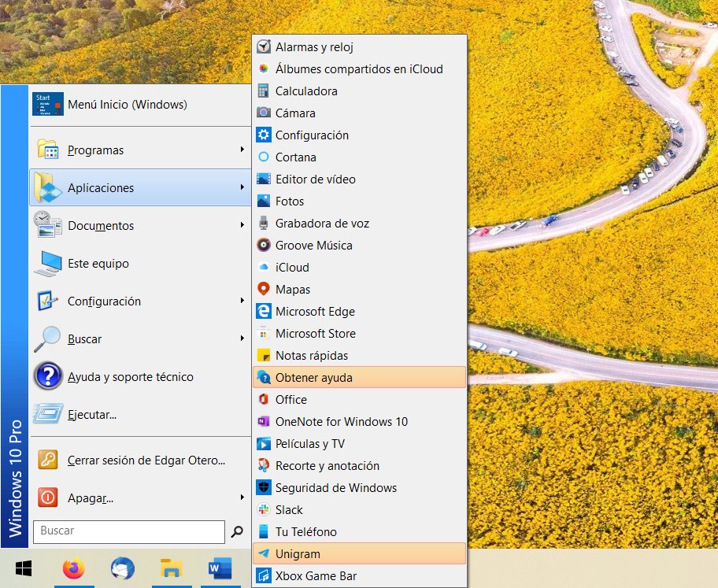Open the Slack app icon

click(x=264, y=510)
